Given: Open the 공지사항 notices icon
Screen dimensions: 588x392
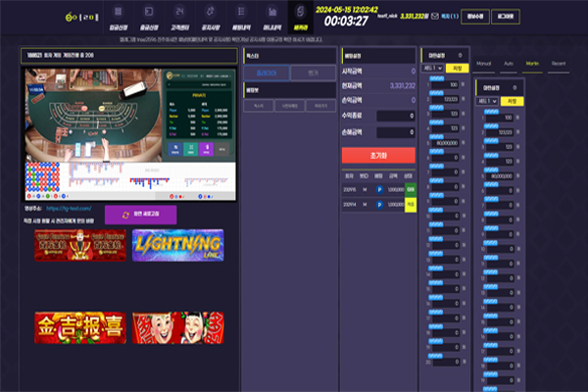Looking at the screenshot, I should [239, 15].
